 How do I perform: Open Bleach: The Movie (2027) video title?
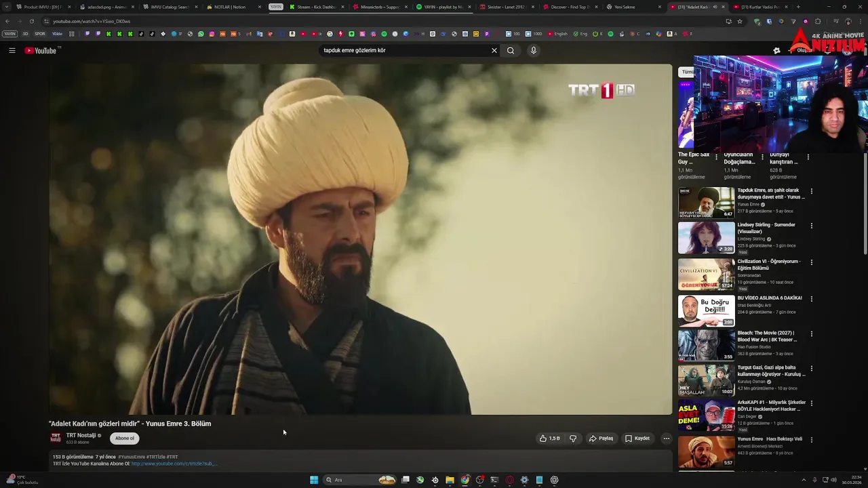767,336
